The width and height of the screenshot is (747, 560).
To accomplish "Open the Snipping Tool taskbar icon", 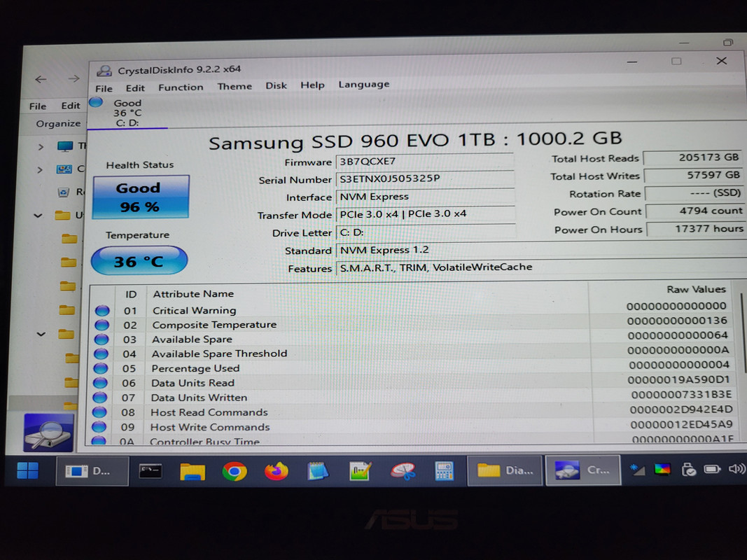I will click(403, 471).
